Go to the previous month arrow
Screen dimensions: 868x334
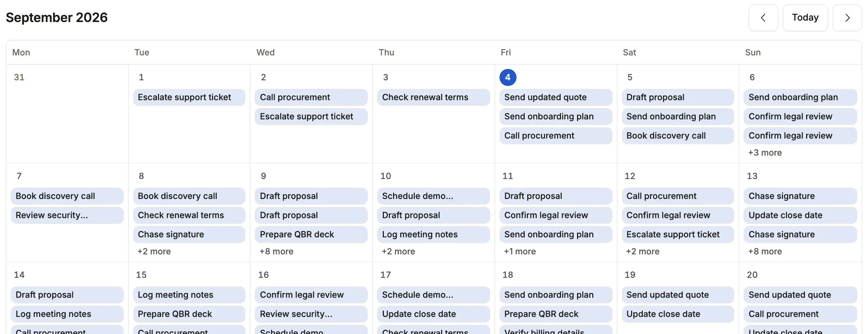(763, 18)
